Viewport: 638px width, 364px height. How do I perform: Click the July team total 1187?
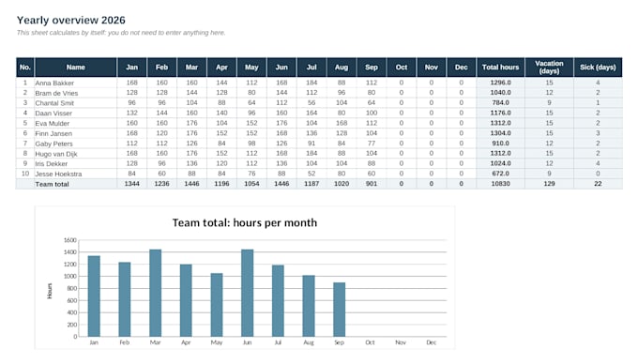coord(311,184)
